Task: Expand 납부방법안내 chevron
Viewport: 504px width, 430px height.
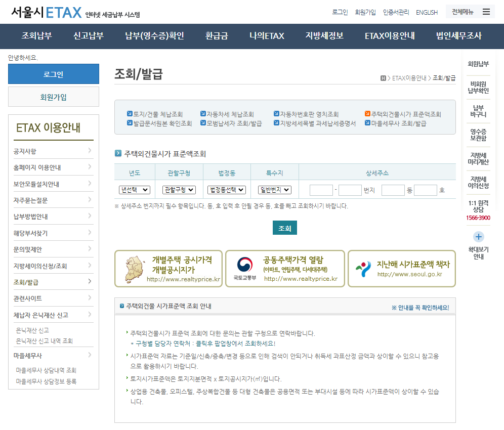Action: tap(90, 216)
